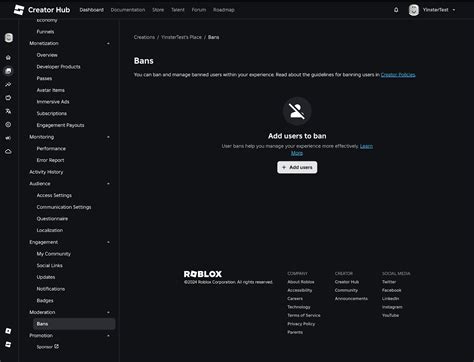Open the Performance page
474x362 pixels.
[51, 149]
